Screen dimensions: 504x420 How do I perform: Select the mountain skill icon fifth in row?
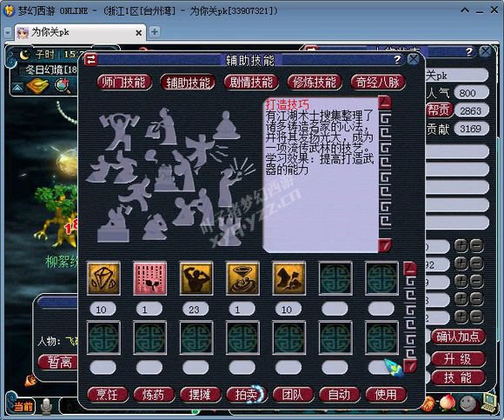(x=288, y=278)
